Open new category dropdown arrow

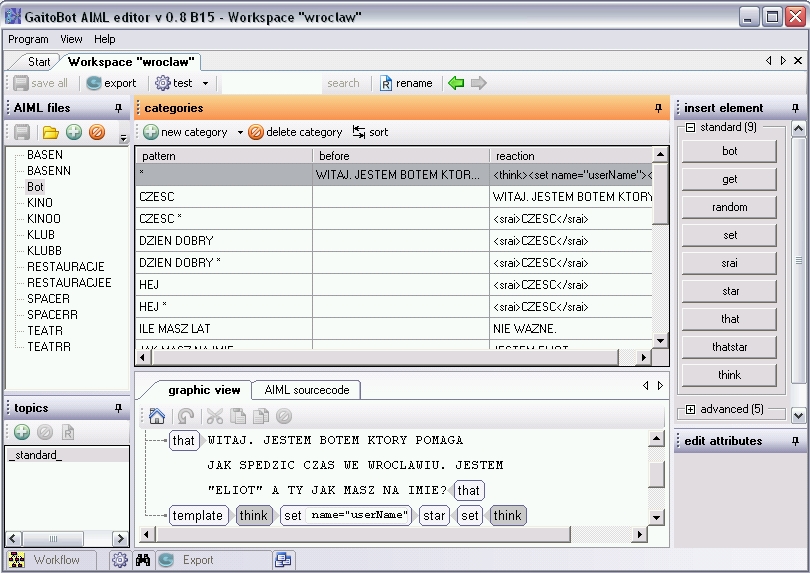pos(240,132)
